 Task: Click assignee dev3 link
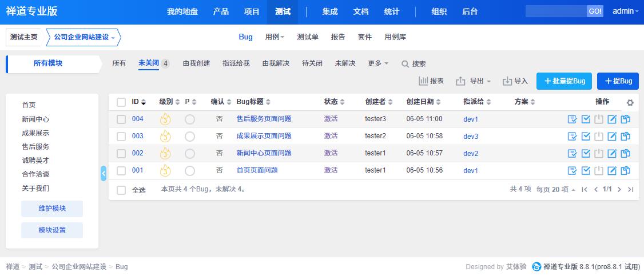471,137
